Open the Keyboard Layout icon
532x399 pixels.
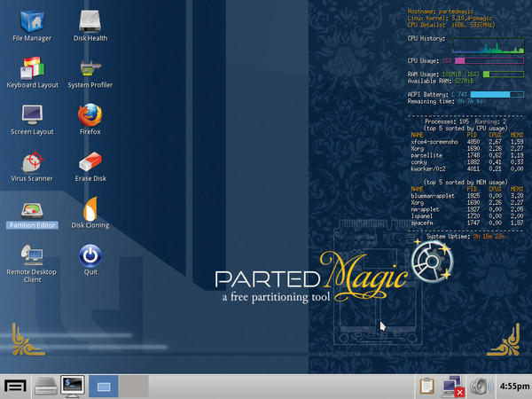click(x=32, y=73)
